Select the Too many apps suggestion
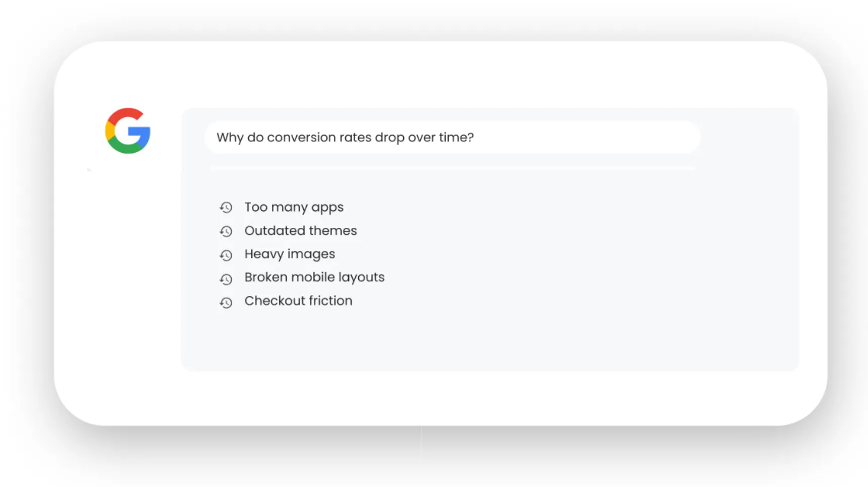 point(294,207)
